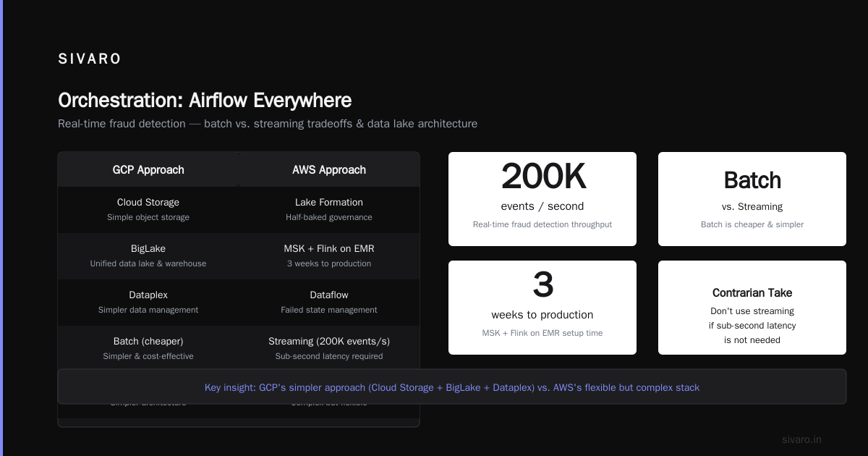This screenshot has width=868, height=456.
Task: Click the AWS Approach column header
Action: (329, 170)
